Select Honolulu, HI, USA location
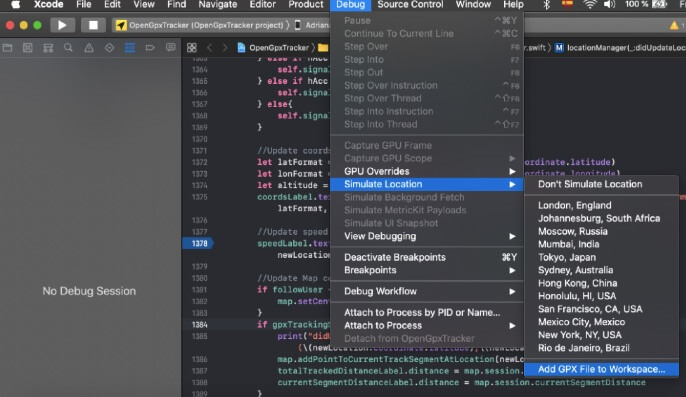 [602, 296]
